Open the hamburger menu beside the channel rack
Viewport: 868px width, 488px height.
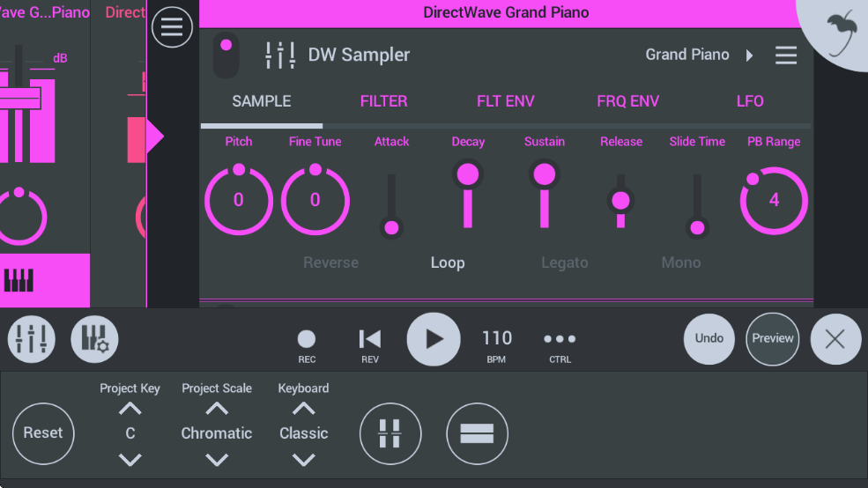[x=172, y=27]
